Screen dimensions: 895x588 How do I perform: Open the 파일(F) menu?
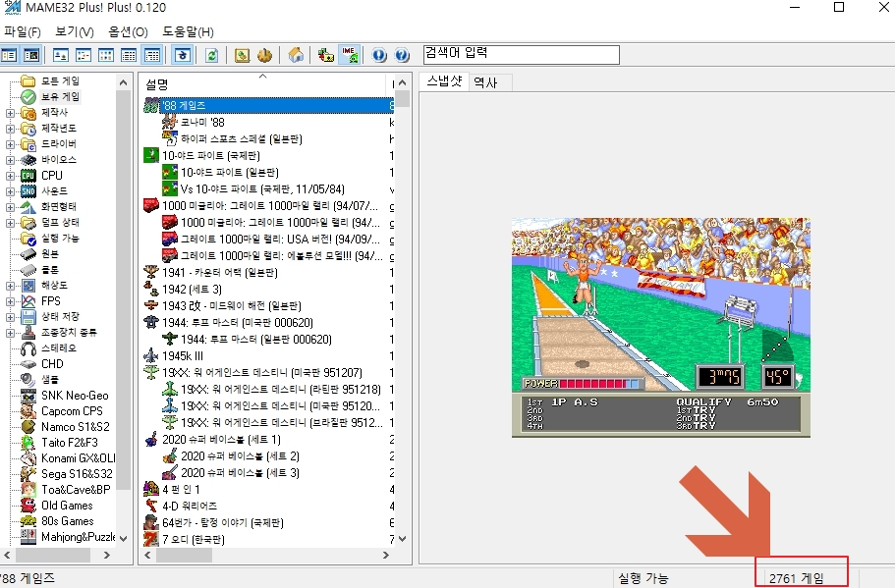click(23, 32)
